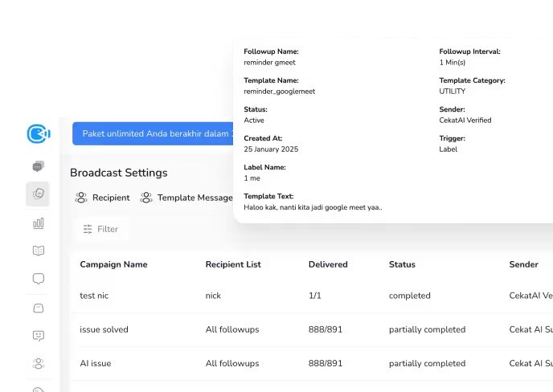Open the contacts people sidebar icon
Image resolution: width=553 pixels, height=392 pixels.
38,363
